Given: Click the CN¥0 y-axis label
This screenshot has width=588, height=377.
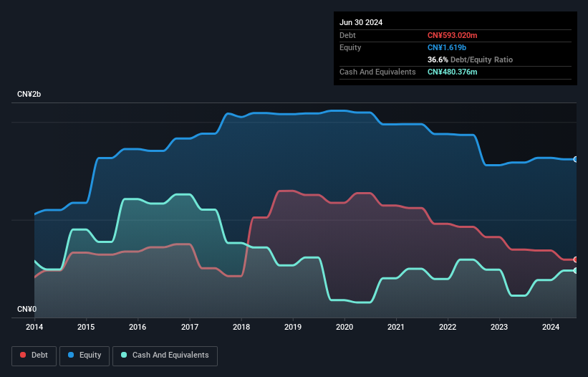Looking at the screenshot, I should pyautogui.click(x=26, y=309).
